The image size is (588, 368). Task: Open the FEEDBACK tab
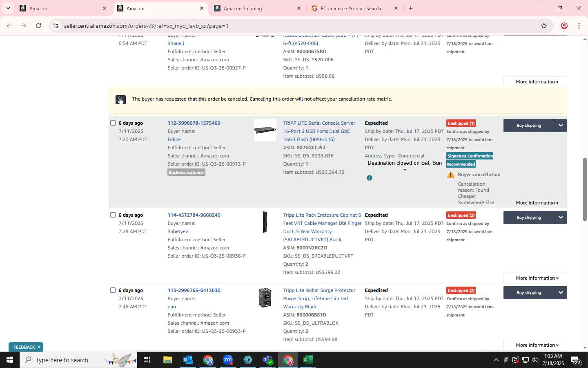(24, 347)
